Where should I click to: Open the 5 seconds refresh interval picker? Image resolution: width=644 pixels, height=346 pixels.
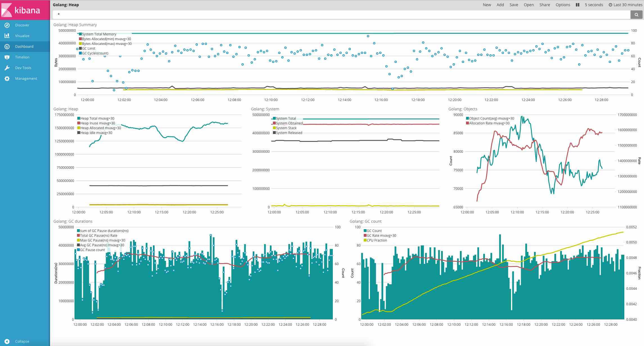[x=594, y=5]
